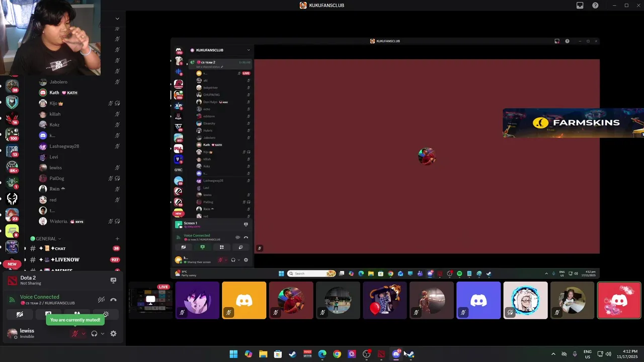Viewport: 644px width, 362px height.
Task: Select Kath in the voice member list
Action: pyautogui.click(x=79, y=93)
